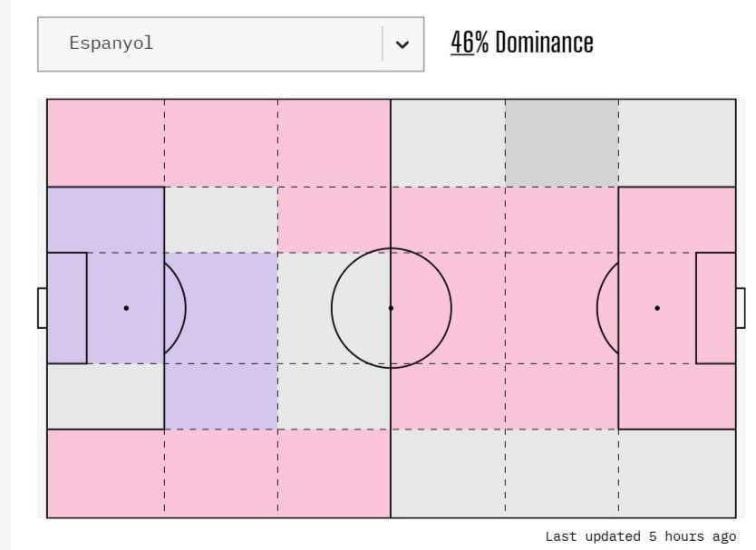Click the gray top-right corner zone
Viewport: 756px width, 550px height.
click(677, 143)
